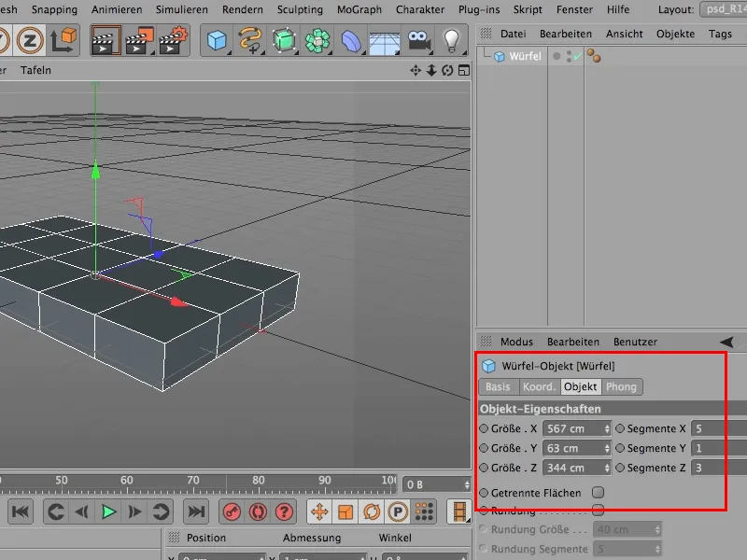The width and height of the screenshot is (747, 560).
Task: Enable the Getrennte Flächen checkbox
Action: click(x=598, y=493)
